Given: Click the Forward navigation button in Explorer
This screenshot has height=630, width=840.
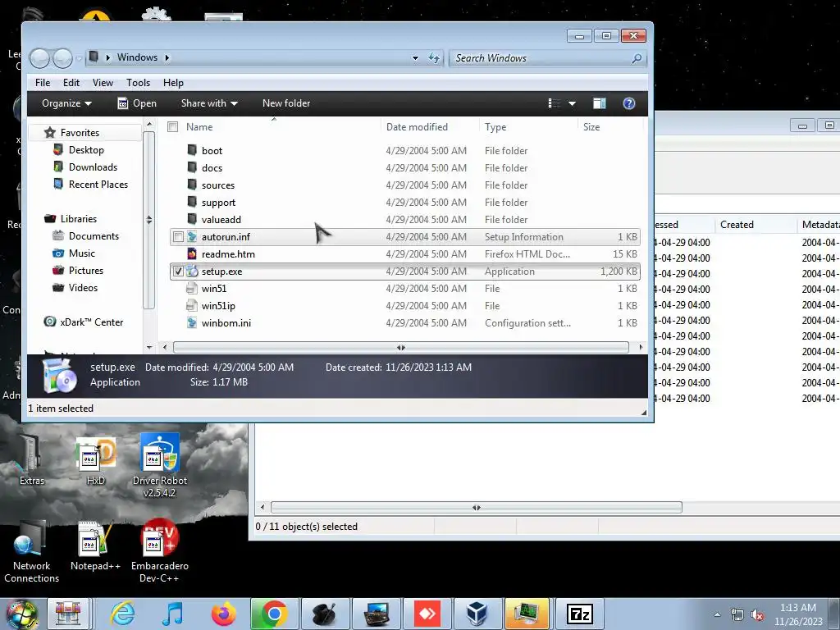Looking at the screenshot, I should 62,58.
